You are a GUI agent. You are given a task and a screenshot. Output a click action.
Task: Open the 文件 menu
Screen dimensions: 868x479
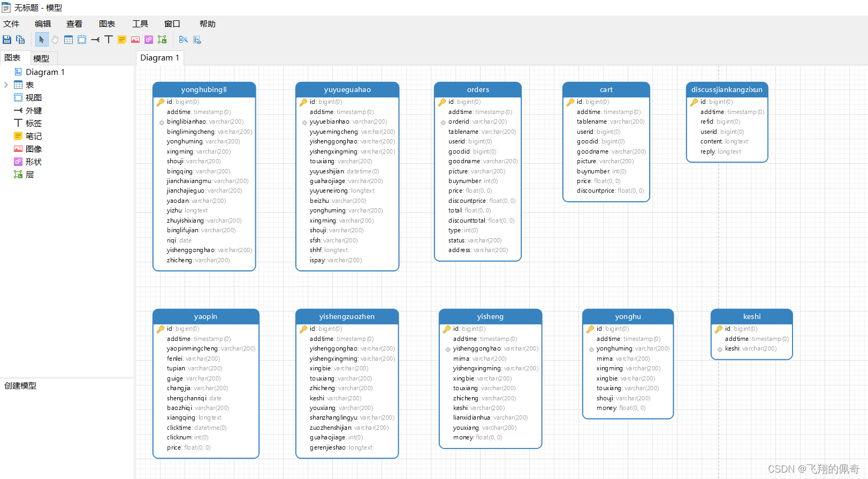click(x=11, y=24)
